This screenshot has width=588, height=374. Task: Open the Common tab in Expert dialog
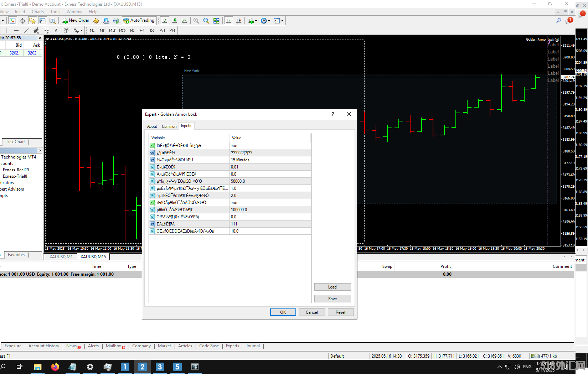169,126
